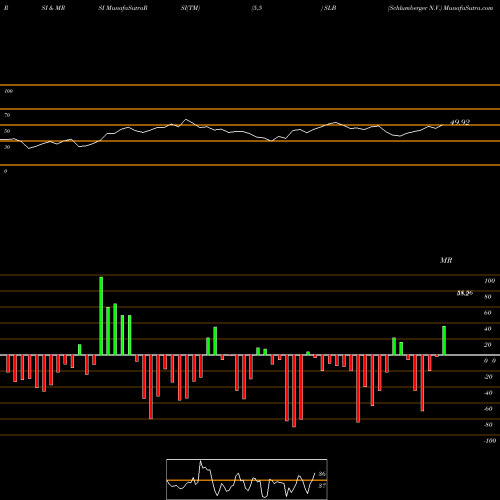Image resolution: width=500 pixels, height=500 pixels.
Task: Click the current RSI value 49.92
Action: pos(460,122)
